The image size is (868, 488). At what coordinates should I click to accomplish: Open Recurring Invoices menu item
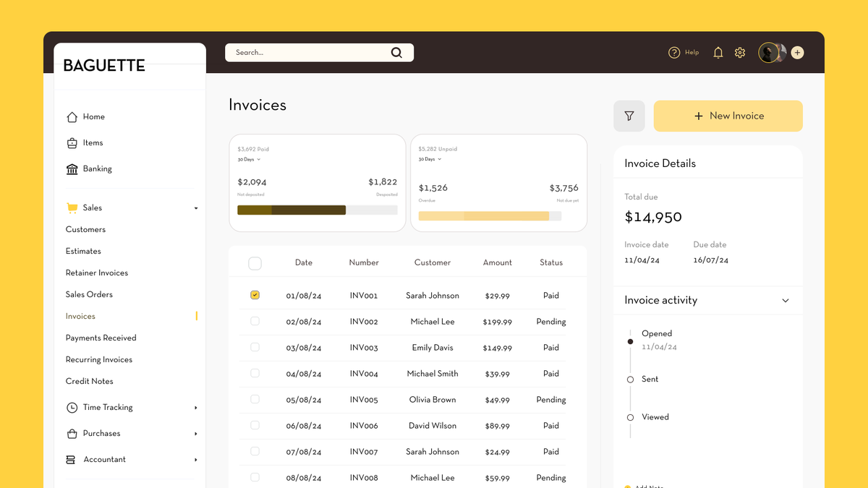pyautogui.click(x=99, y=360)
